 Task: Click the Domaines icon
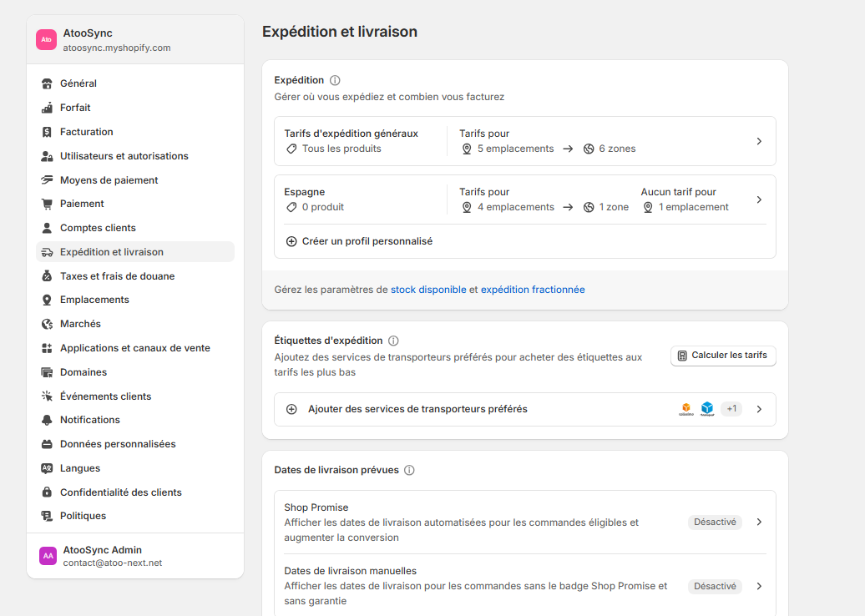point(47,372)
